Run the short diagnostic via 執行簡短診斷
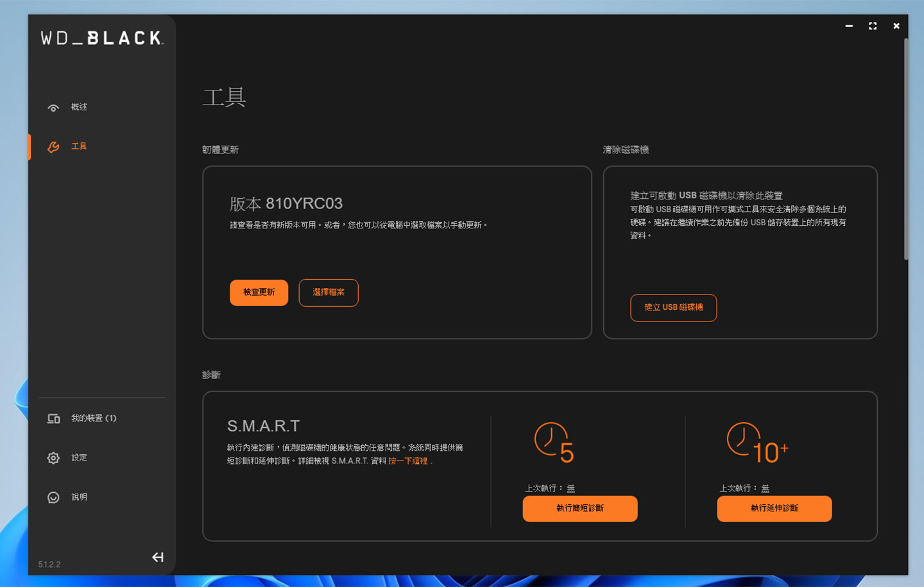 pos(579,508)
